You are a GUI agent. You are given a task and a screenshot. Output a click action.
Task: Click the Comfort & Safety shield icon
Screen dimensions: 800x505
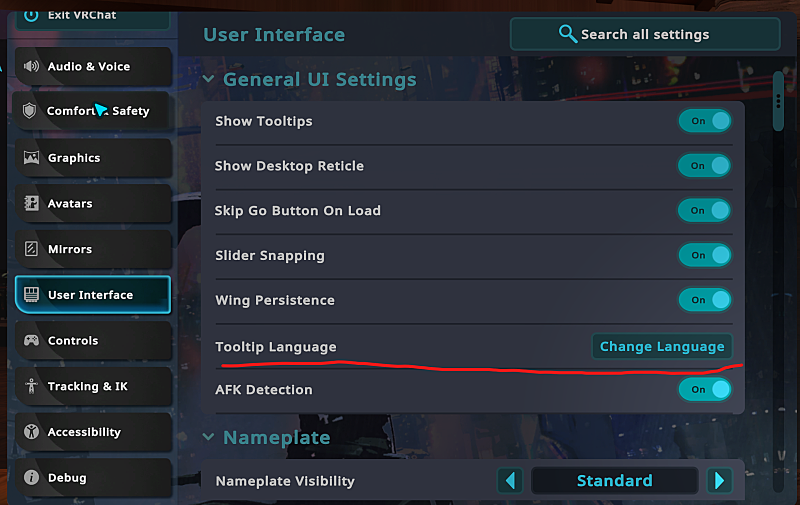[x=30, y=111]
